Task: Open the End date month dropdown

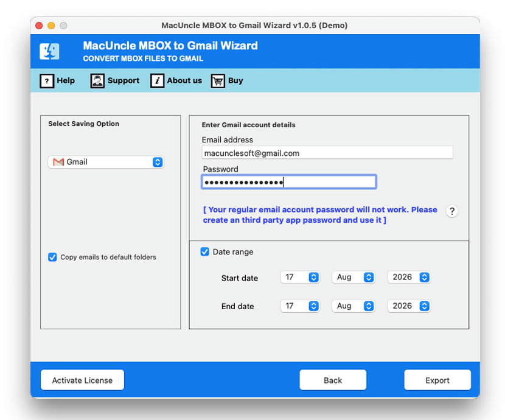Action: 353,306
